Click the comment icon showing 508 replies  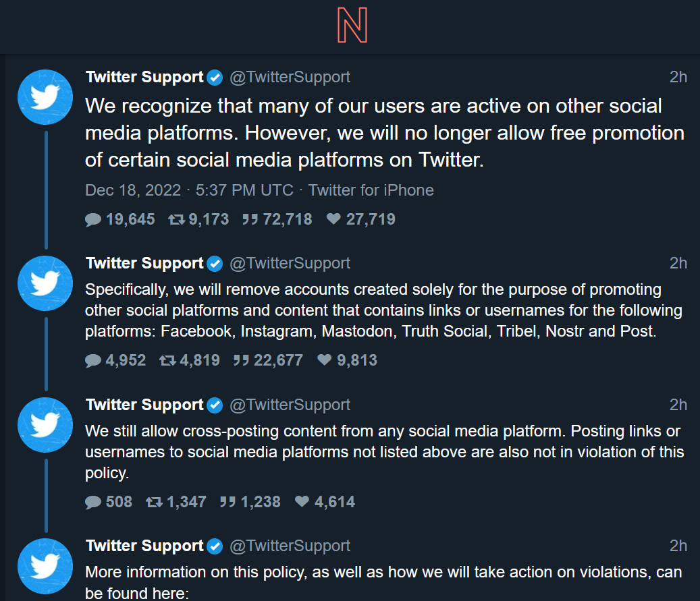(94, 502)
